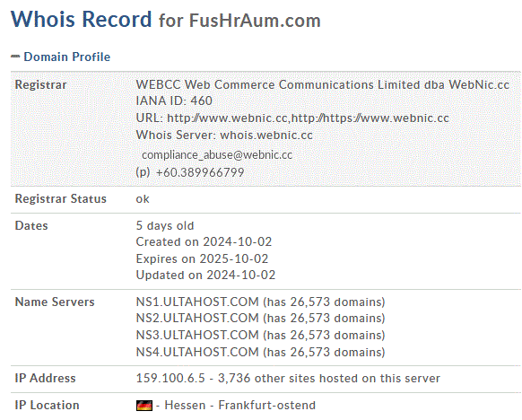Click the compliance_abuse@webnic.cc email
Viewport: 522px width, 420px height.
click(217, 155)
